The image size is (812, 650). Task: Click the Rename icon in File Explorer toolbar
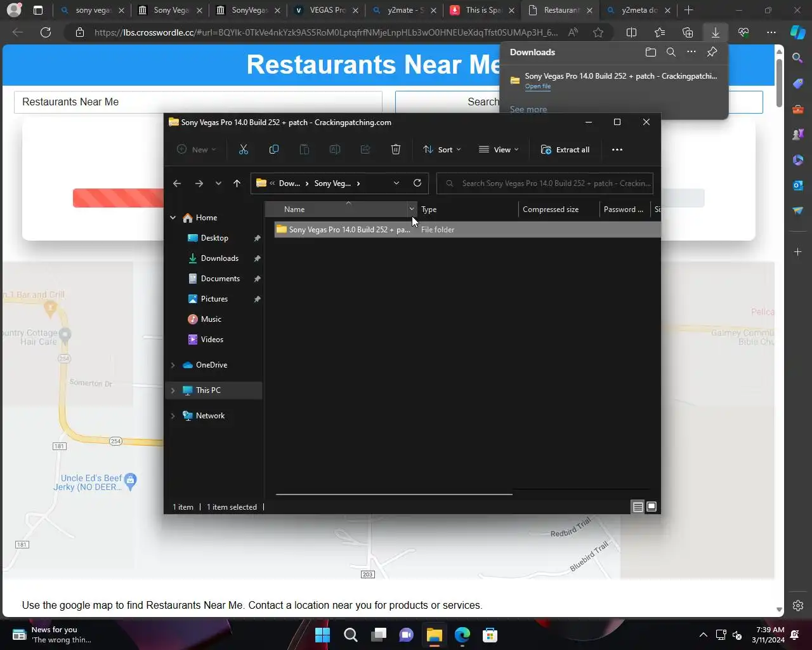[x=335, y=150]
